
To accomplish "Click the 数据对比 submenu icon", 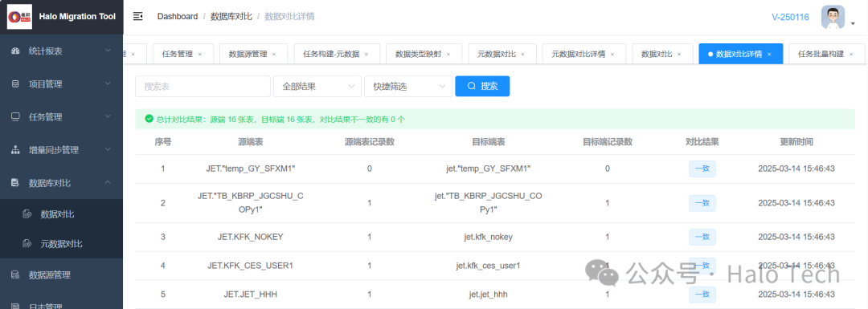I will coord(27,214).
